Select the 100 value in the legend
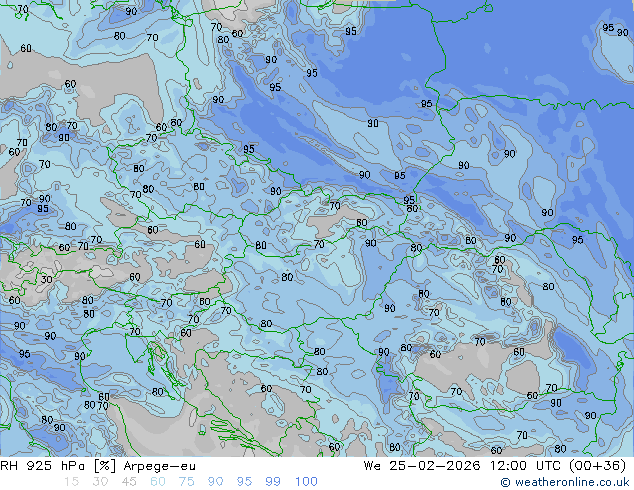Screen dimensions: 634x490 pos(306,482)
